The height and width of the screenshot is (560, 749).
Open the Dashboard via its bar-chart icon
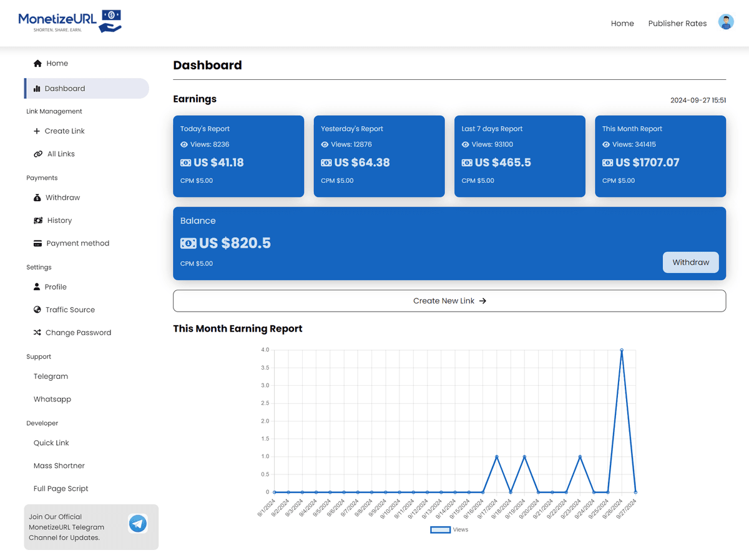point(37,88)
